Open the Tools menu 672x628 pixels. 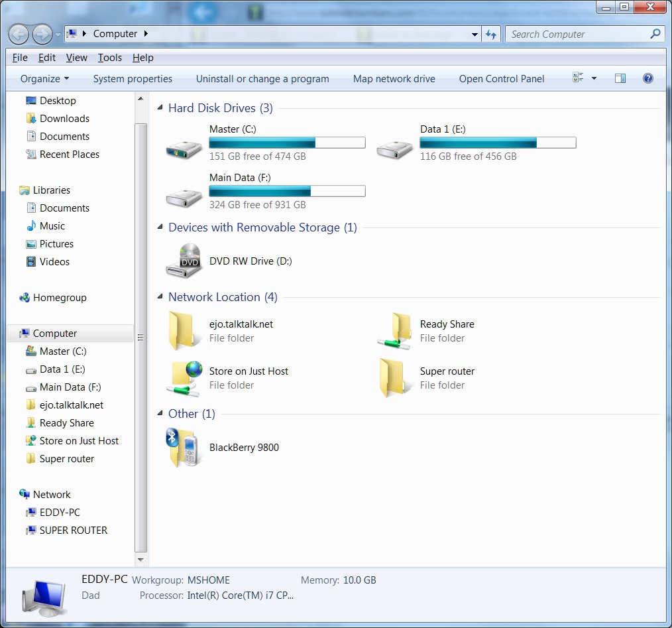point(110,58)
